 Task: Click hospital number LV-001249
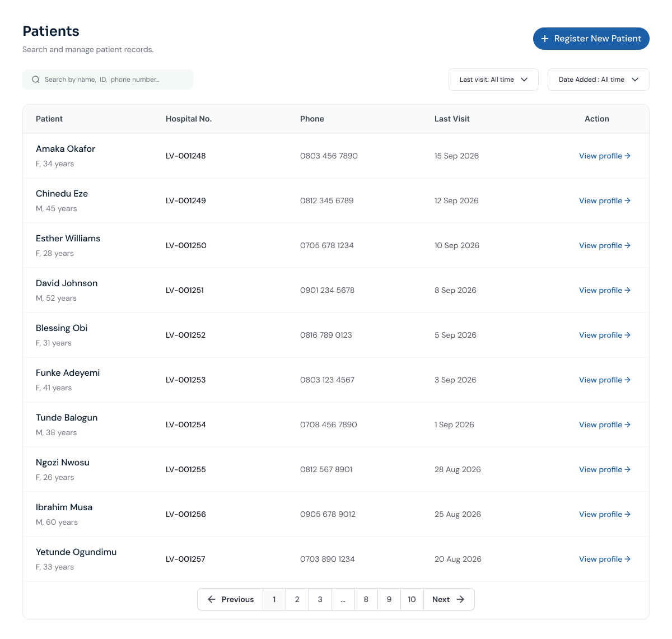point(186,200)
